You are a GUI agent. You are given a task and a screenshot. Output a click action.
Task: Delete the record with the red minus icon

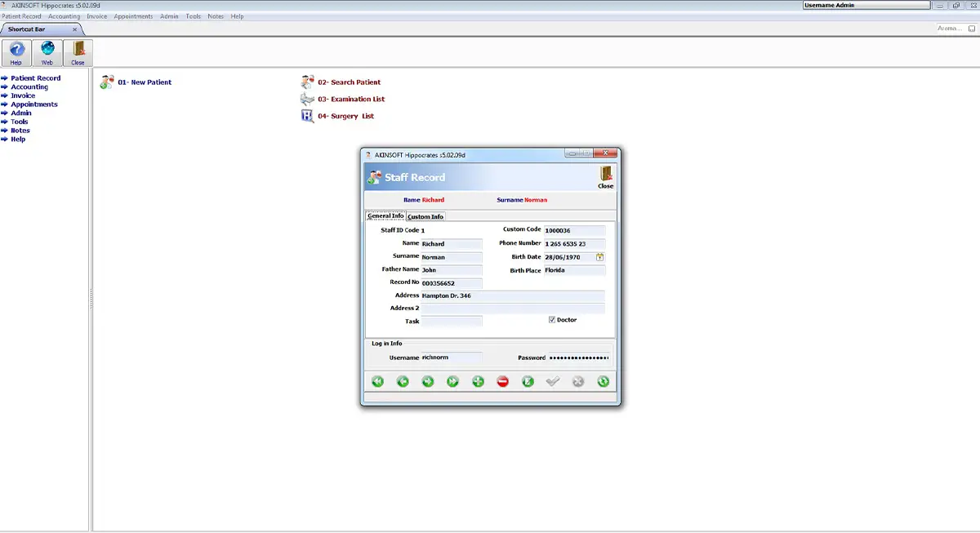(x=503, y=381)
